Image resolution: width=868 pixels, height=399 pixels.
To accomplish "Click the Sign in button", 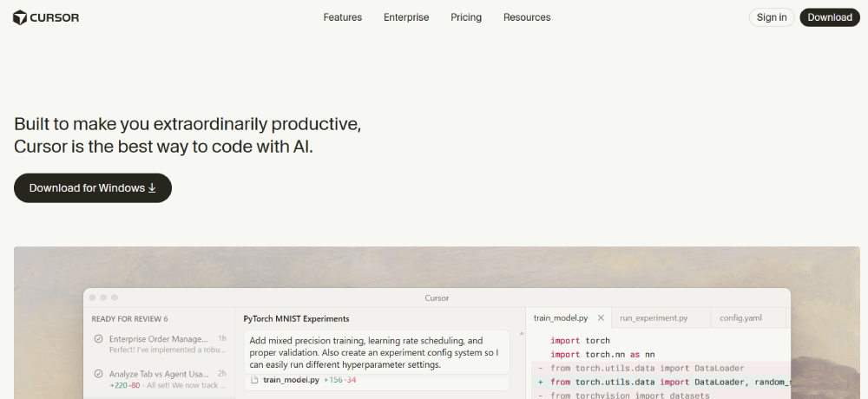I will pyautogui.click(x=772, y=17).
